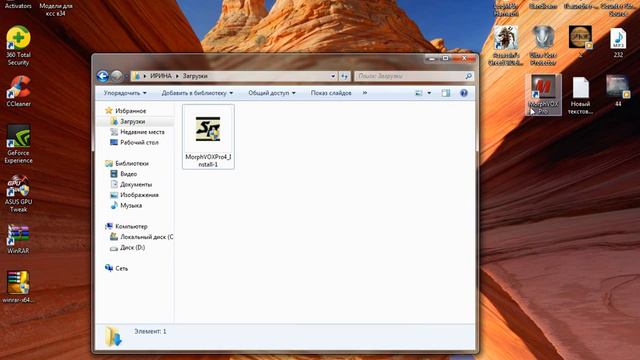Select Библиотеки in navigation pane
640x360 pixels.
[x=127, y=163]
